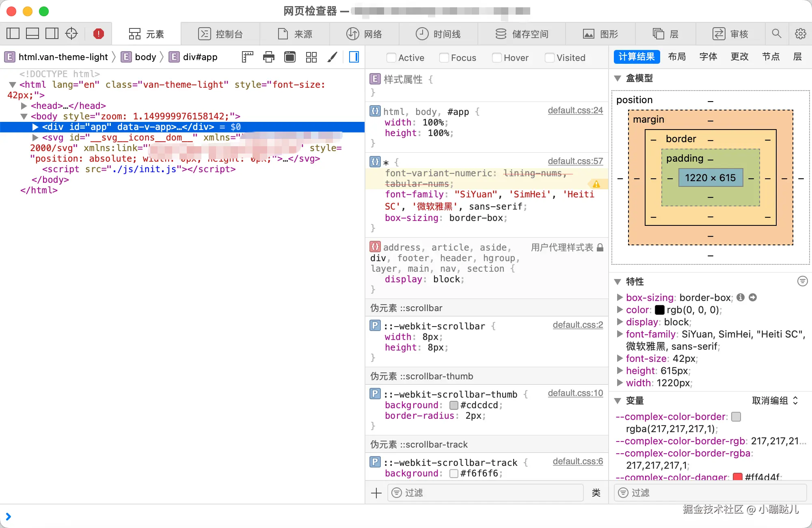The width and height of the screenshot is (812, 528).
Task: Check the Active pseudo-class checkbox
Action: (391, 58)
